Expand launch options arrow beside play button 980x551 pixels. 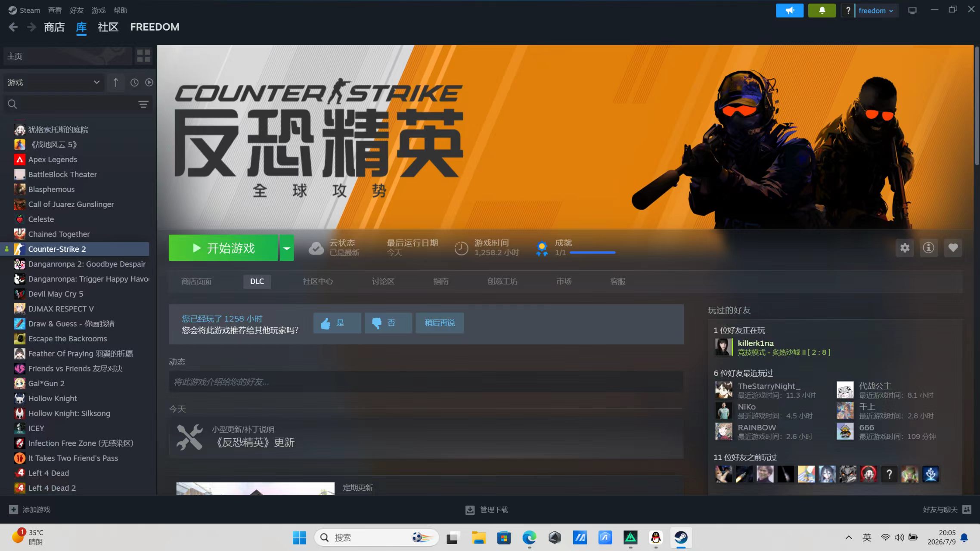[x=287, y=248]
